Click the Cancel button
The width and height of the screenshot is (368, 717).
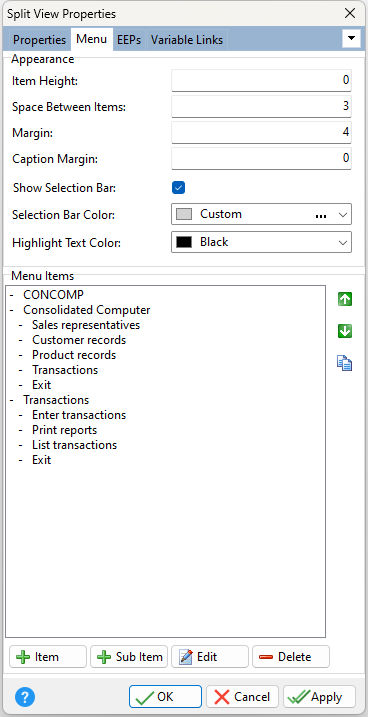click(x=242, y=697)
